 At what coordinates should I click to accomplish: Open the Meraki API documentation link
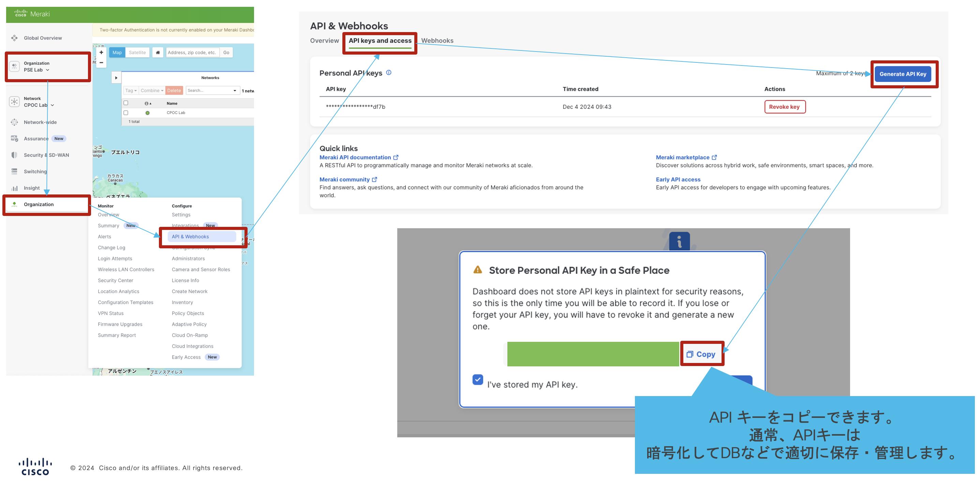click(355, 157)
